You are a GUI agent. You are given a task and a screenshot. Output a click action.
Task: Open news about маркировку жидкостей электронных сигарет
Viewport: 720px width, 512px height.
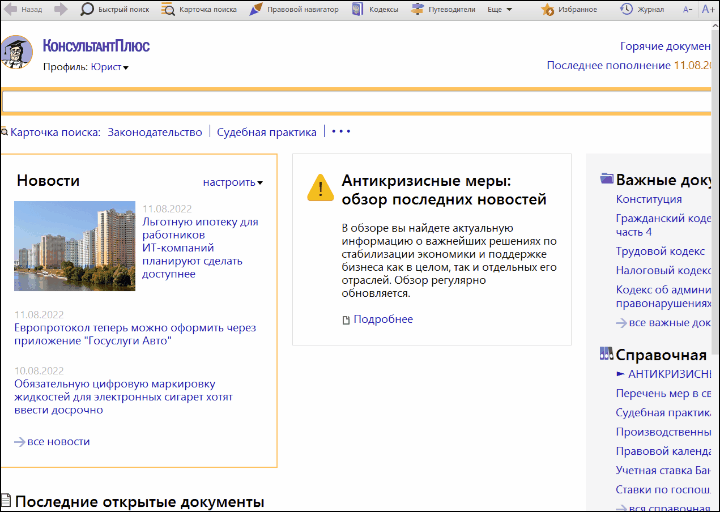click(x=123, y=397)
